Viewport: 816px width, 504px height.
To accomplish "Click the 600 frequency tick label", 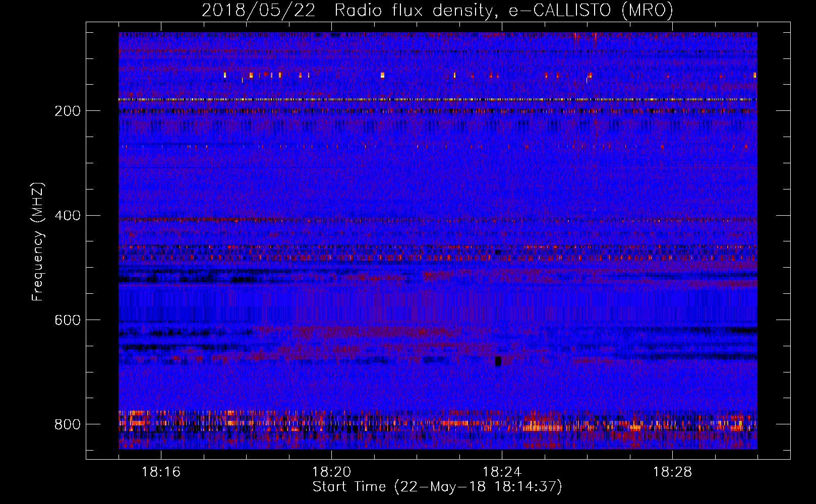I will [x=68, y=321].
